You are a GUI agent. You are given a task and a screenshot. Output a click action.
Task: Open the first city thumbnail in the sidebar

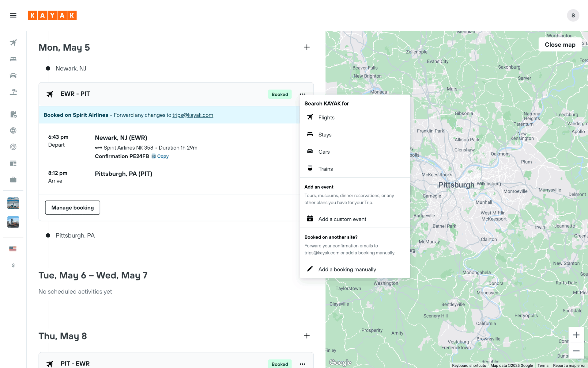(13, 203)
